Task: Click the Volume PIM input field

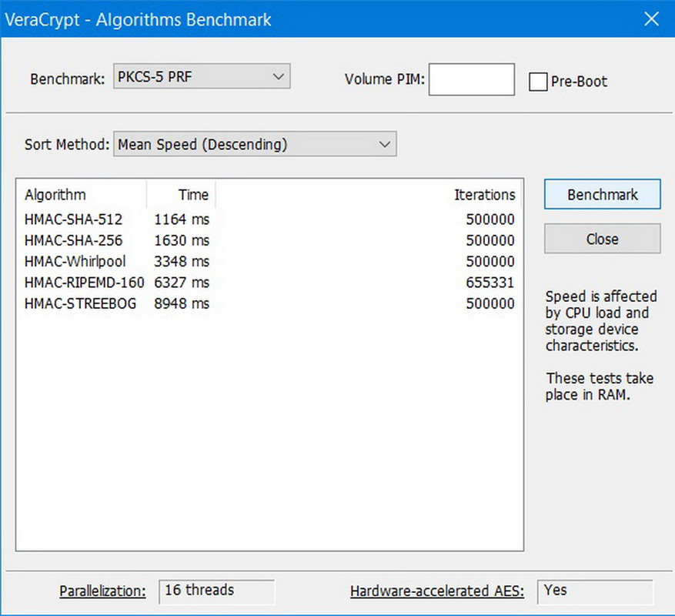Action: pos(471,79)
